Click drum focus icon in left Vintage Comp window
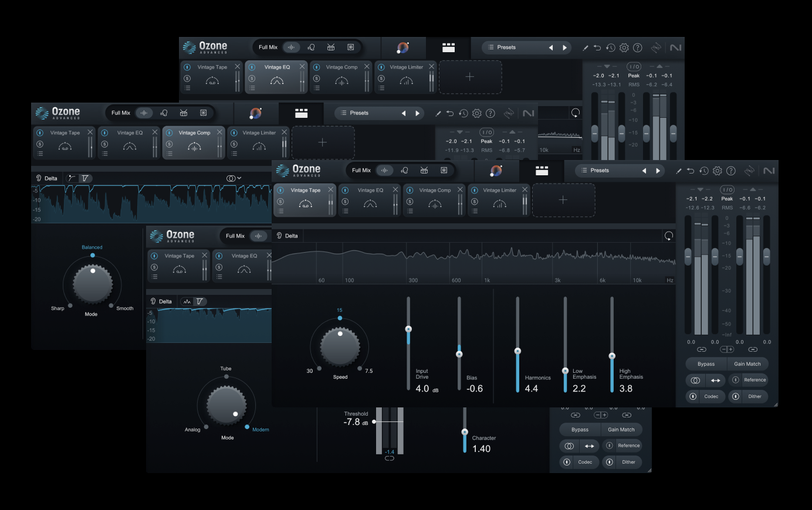Image resolution: width=812 pixels, height=510 pixels. pyautogui.click(x=184, y=113)
